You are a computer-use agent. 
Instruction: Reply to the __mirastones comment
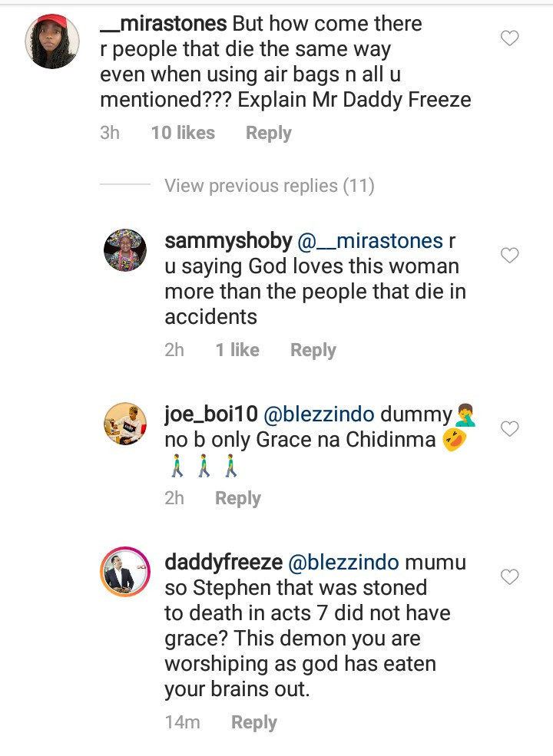268,133
